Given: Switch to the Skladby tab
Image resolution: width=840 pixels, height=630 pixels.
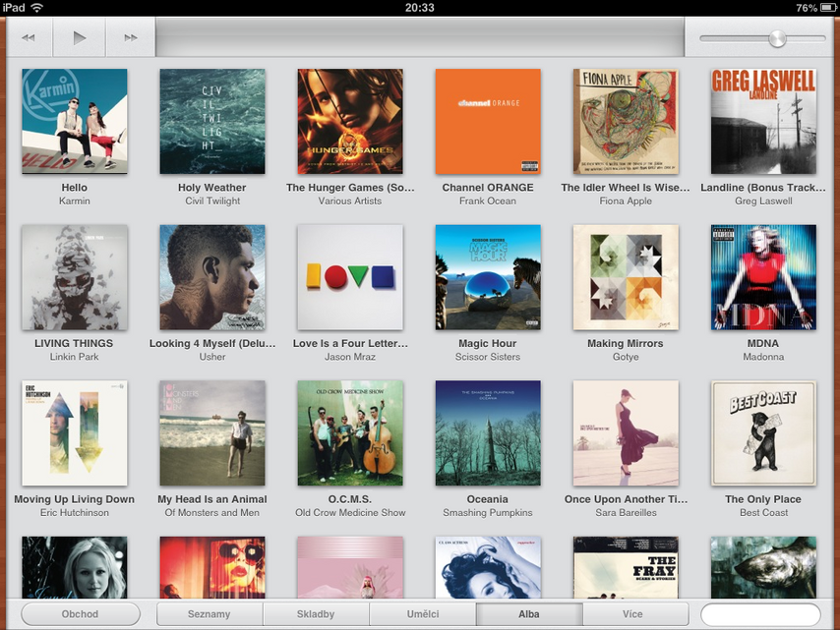Looking at the screenshot, I should (x=316, y=614).
